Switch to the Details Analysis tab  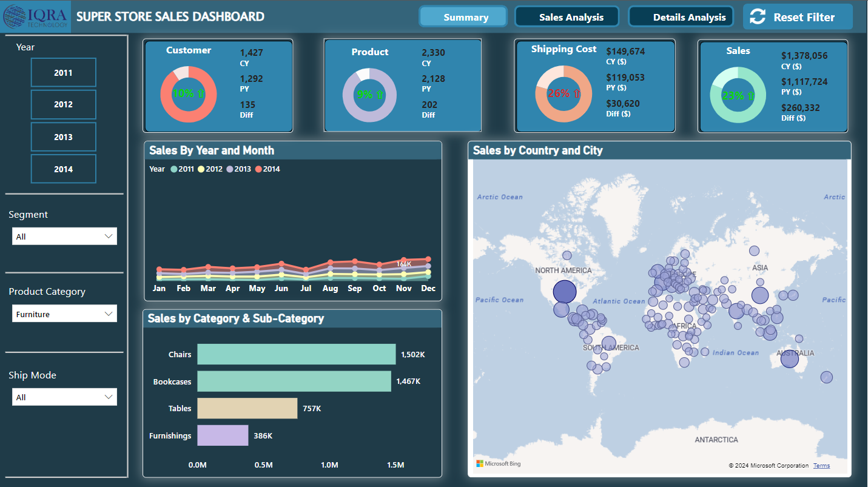click(681, 16)
